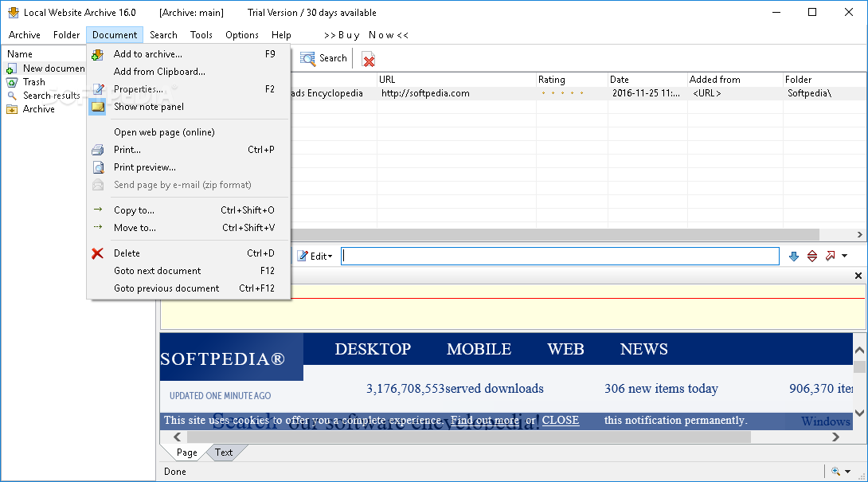Click into the address input field

click(x=560, y=256)
